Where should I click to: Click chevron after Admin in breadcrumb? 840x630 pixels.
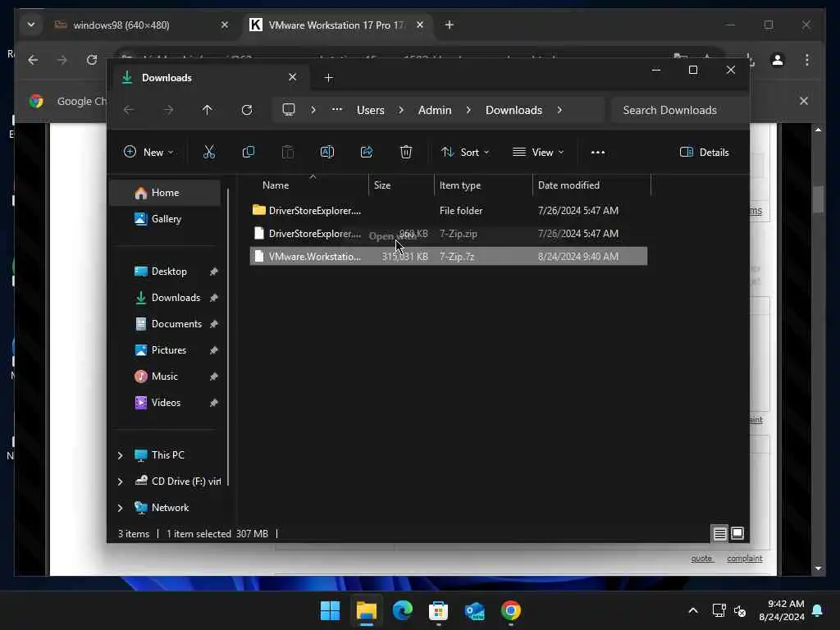pyautogui.click(x=468, y=110)
